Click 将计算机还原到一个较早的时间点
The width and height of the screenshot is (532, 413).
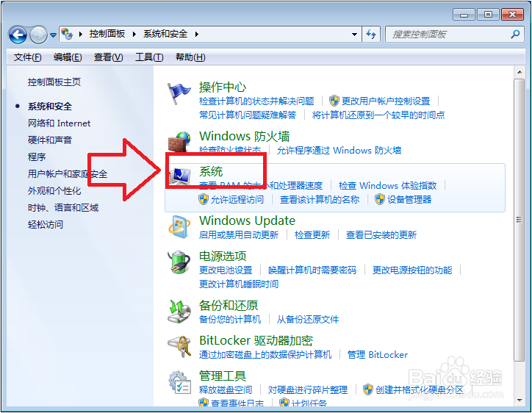click(378, 115)
